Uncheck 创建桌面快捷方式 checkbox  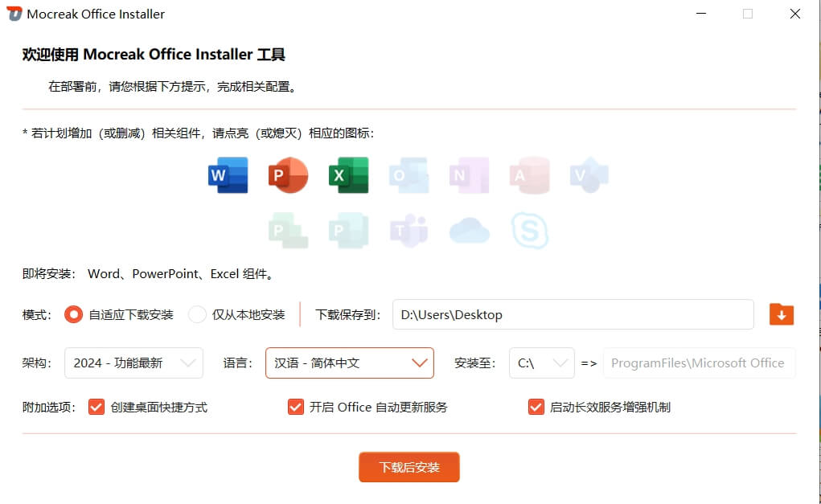pos(96,407)
